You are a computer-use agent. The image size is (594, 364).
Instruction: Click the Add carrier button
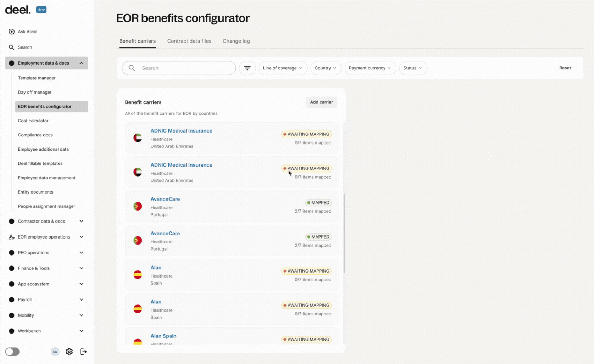pos(321,102)
